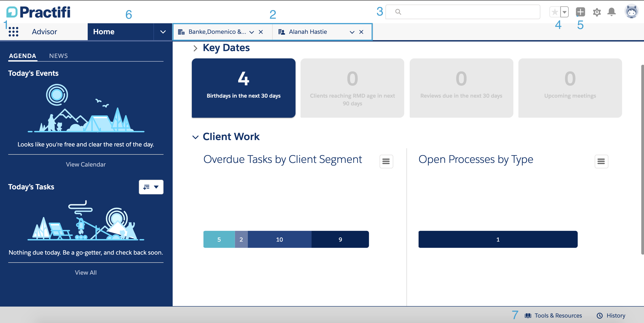Open the setup gear icon
Image resolution: width=644 pixels, height=323 pixels.
(x=597, y=12)
